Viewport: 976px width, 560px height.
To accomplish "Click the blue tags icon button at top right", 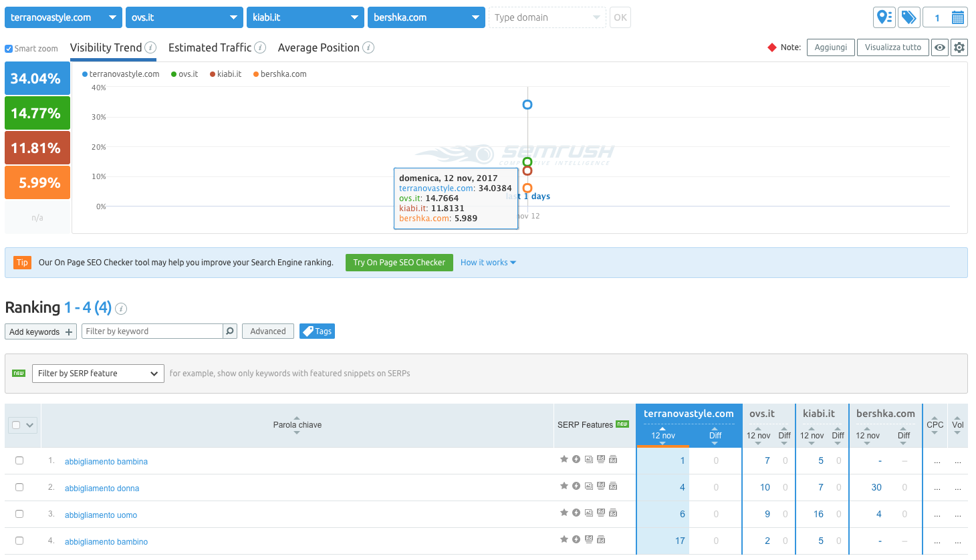I will click(908, 17).
